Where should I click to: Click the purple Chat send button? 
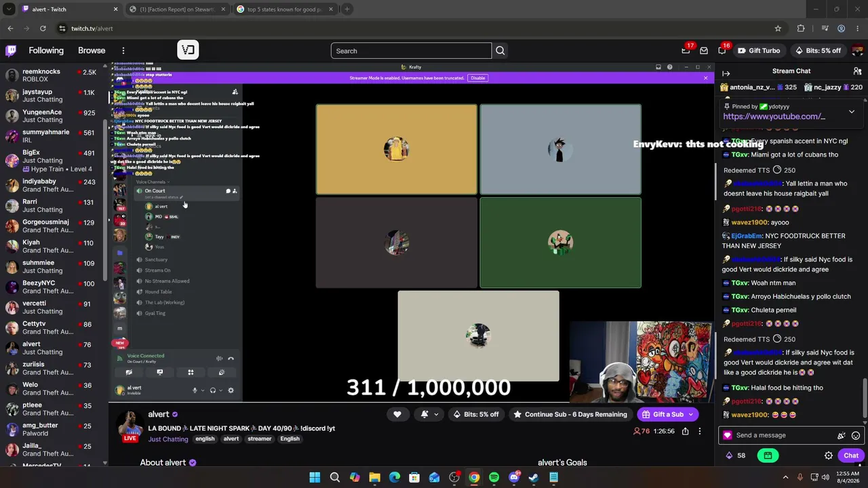tap(851, 455)
